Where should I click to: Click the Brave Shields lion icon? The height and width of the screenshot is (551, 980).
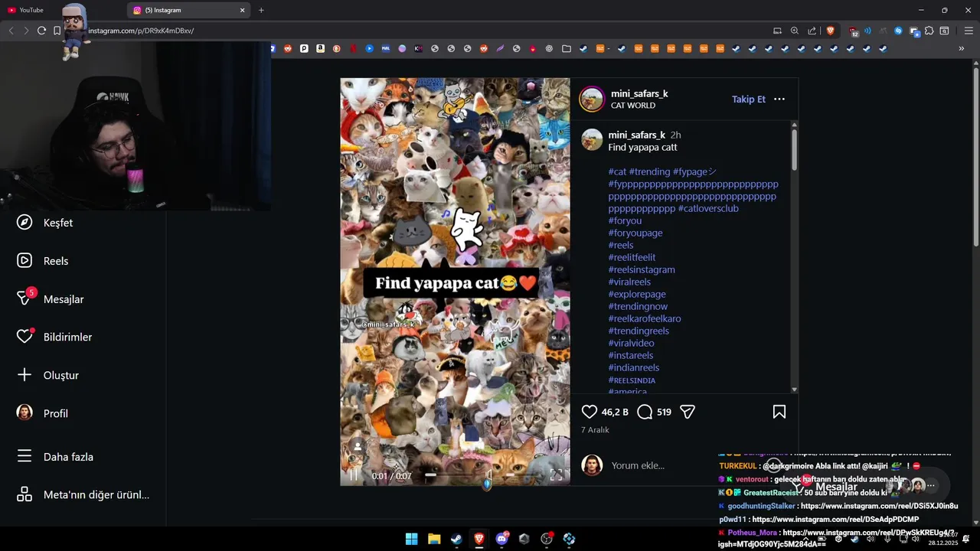pyautogui.click(x=831, y=31)
